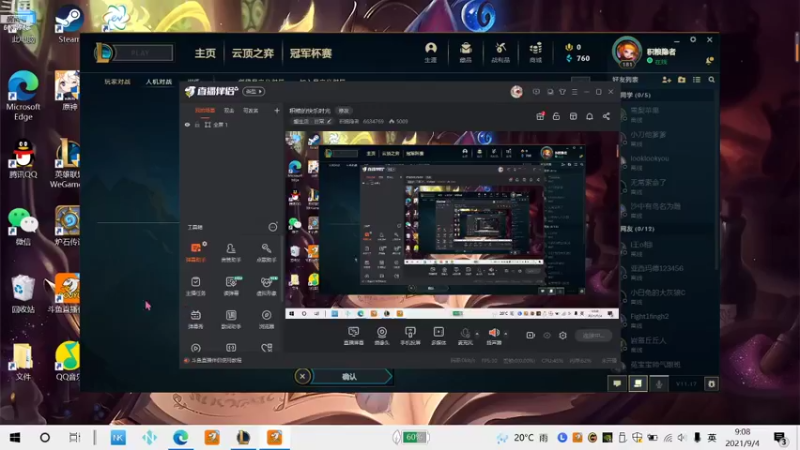
Task: Open the loot (战利品) hammer icon
Action: (500, 52)
